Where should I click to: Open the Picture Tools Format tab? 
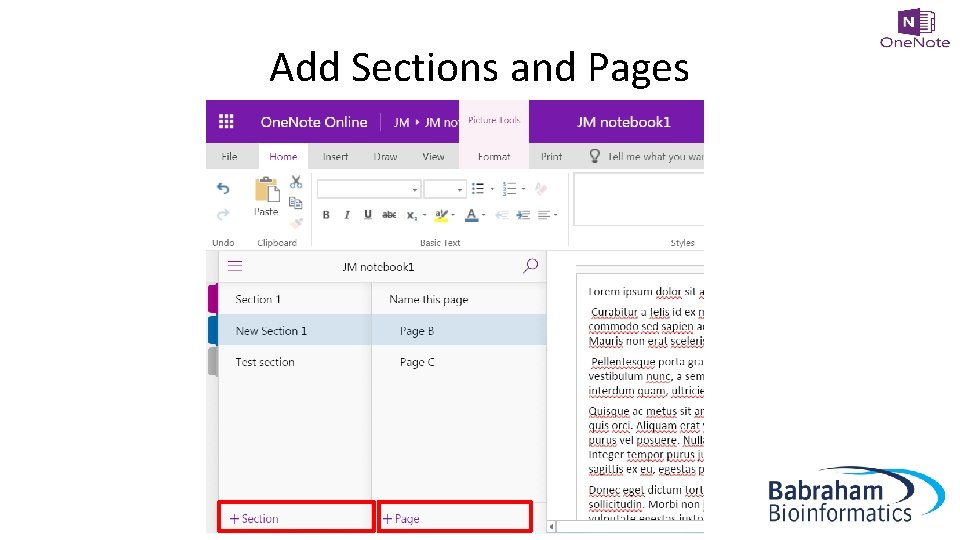(x=494, y=157)
